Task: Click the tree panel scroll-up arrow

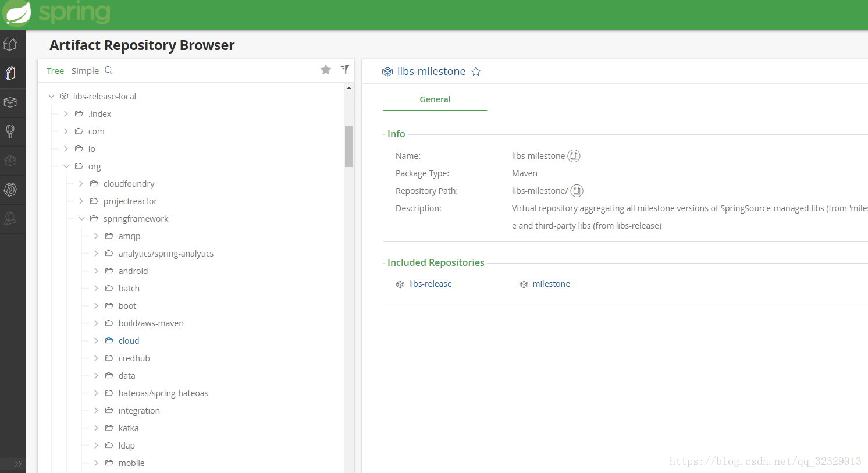Action: coord(348,88)
